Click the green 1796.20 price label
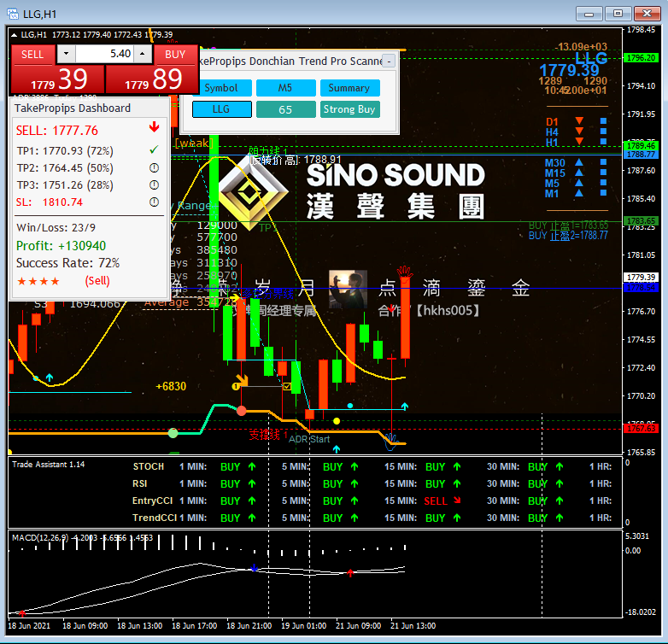Image resolution: width=668 pixels, height=644 pixels. (x=641, y=58)
